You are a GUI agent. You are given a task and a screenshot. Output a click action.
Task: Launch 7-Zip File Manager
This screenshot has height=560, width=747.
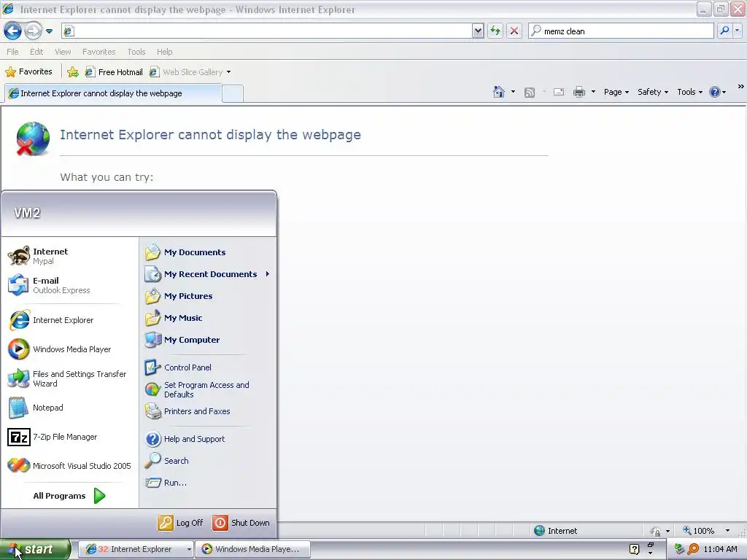pos(69,437)
